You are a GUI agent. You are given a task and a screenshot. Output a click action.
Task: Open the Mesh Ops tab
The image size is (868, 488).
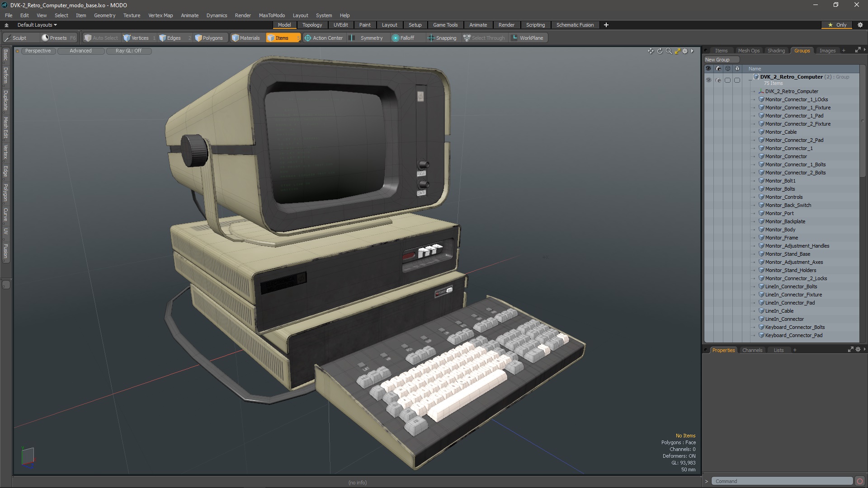pos(749,51)
